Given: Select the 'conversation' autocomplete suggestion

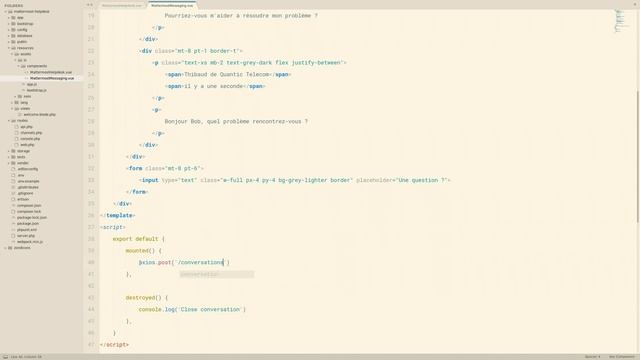Looking at the screenshot, I should coord(216,274).
